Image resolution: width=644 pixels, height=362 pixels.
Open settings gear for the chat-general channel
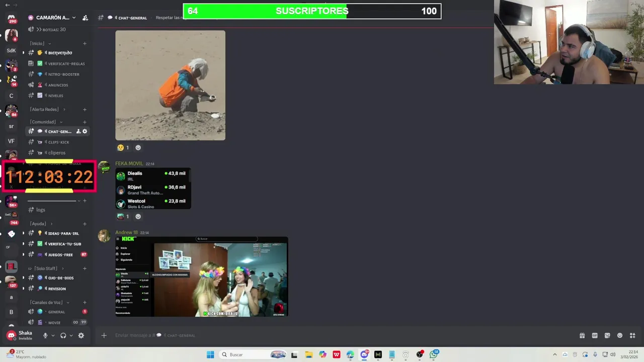pos(85,131)
